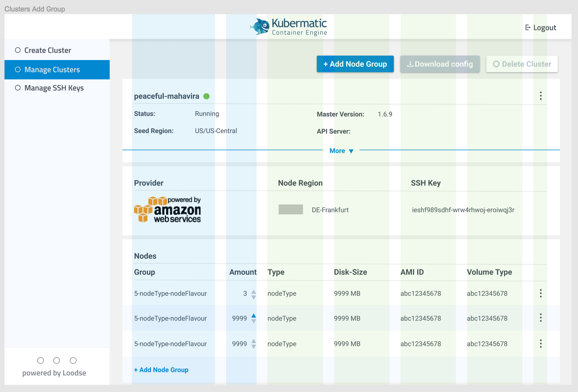Click the gray region swatch next to DE-Frankfurt
The width and height of the screenshot is (578, 392).
(290, 210)
